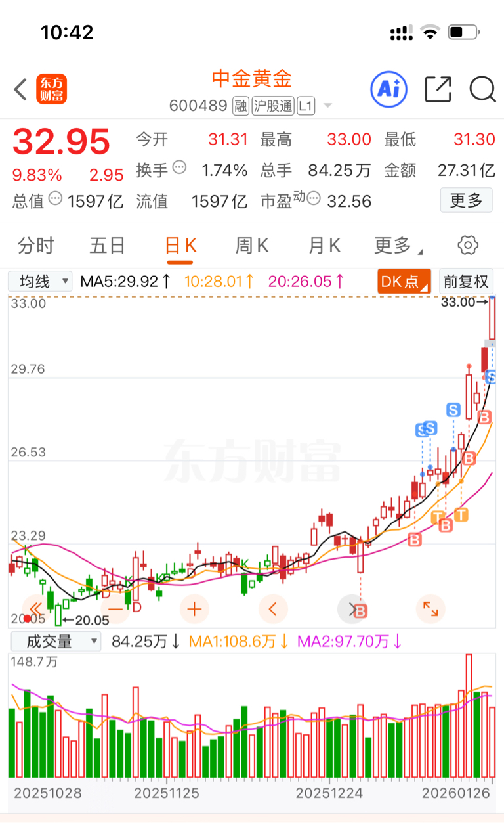Open the Ai assistant icon
This screenshot has width=504, height=823.
(x=389, y=89)
